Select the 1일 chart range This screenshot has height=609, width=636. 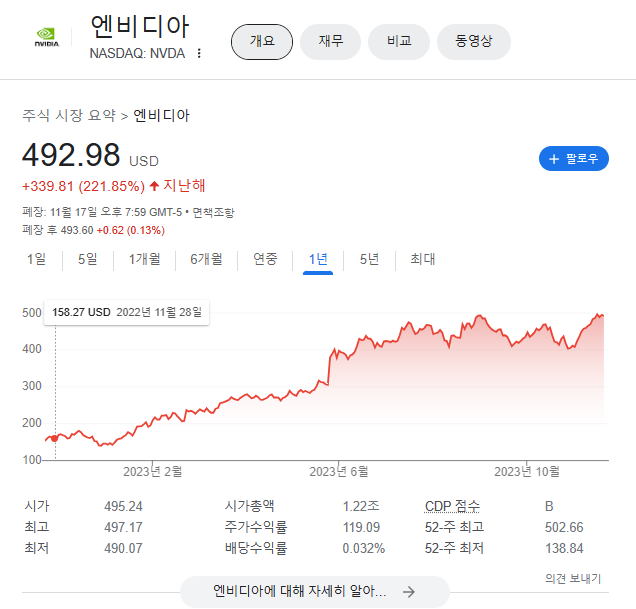[x=36, y=259]
